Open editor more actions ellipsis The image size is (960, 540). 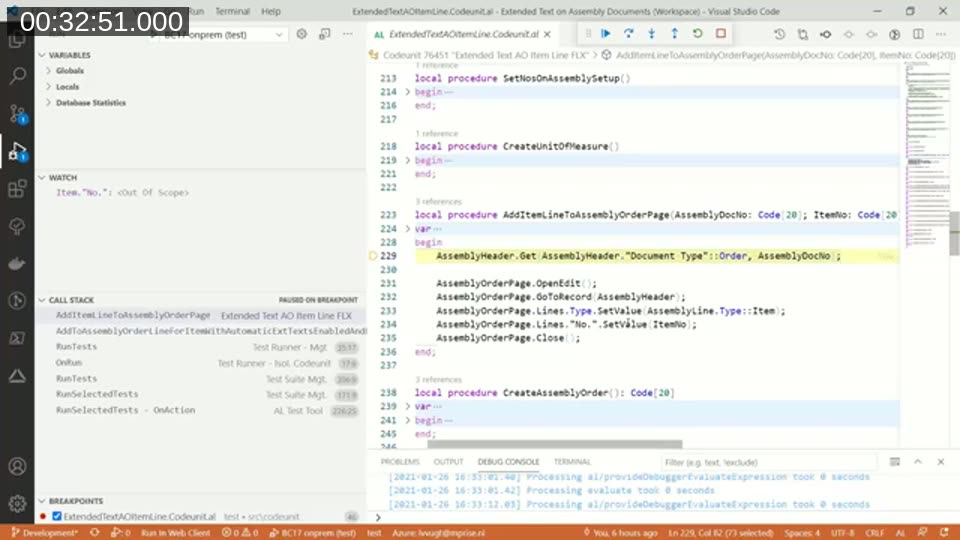pyautogui.click(x=941, y=34)
